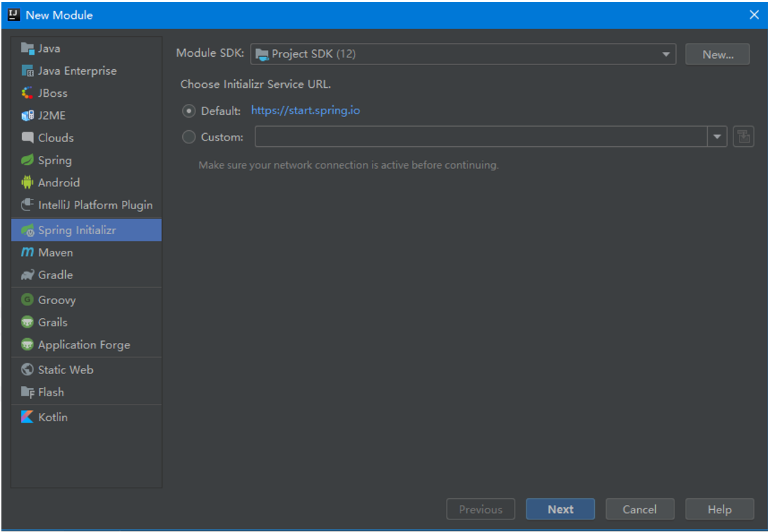Click the Previous button
Image resolution: width=768 pixels, height=532 pixels.
pos(481,509)
